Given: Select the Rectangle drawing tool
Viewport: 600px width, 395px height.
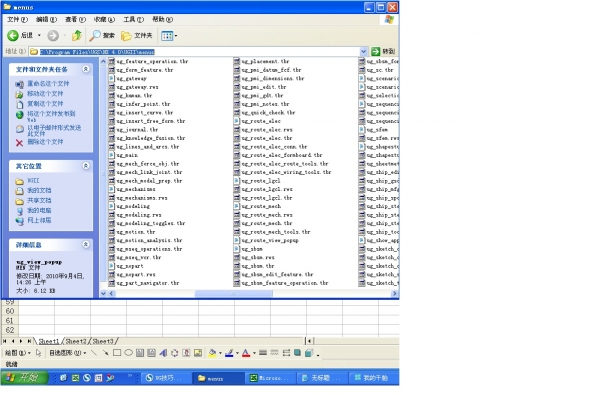Looking at the screenshot, I should pyautogui.click(x=117, y=353).
